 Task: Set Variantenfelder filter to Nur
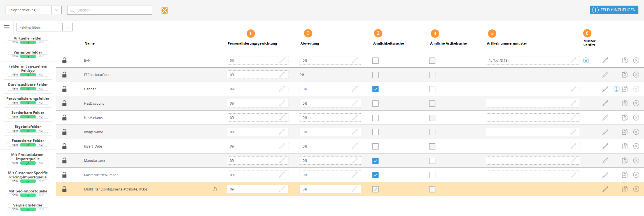[x=41, y=56]
